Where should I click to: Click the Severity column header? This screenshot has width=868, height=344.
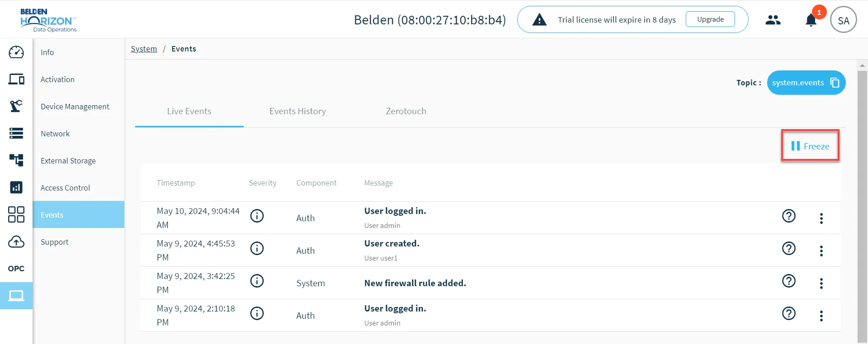click(x=263, y=183)
